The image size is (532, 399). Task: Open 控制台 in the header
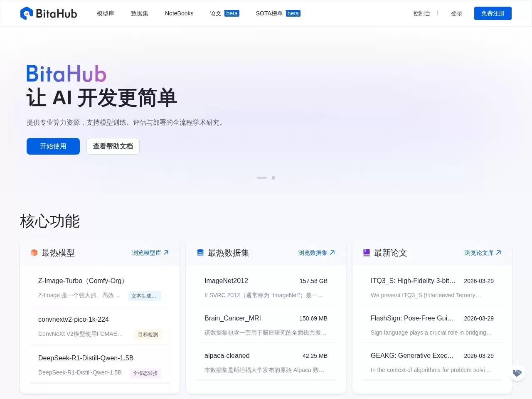point(421,13)
